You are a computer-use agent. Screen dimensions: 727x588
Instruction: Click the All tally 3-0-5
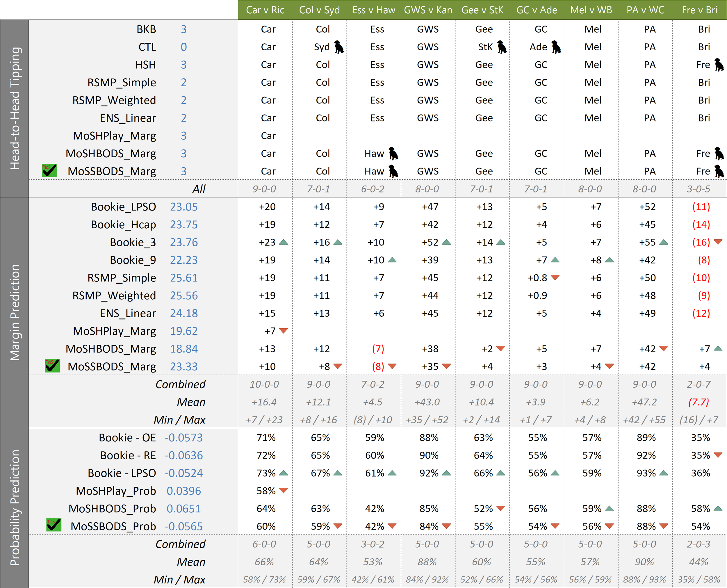pyautogui.click(x=699, y=189)
